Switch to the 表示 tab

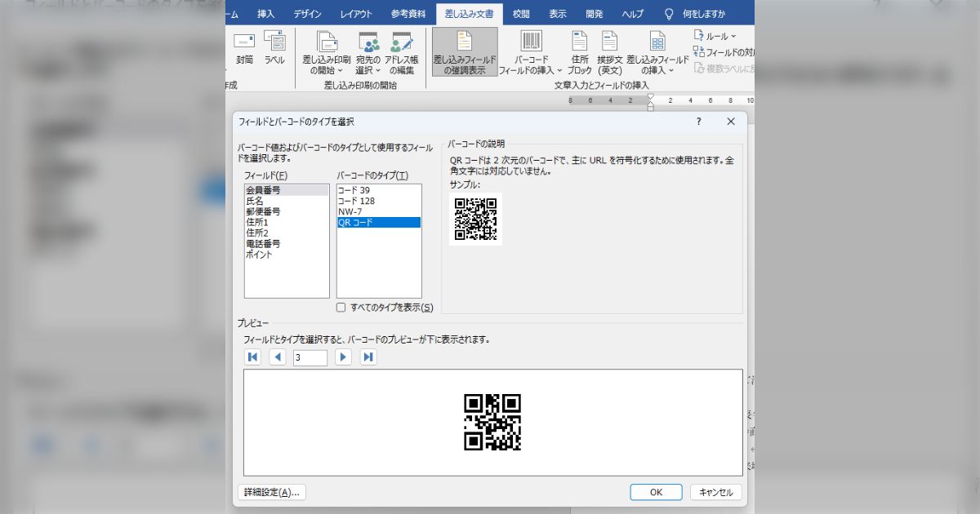pos(558,14)
